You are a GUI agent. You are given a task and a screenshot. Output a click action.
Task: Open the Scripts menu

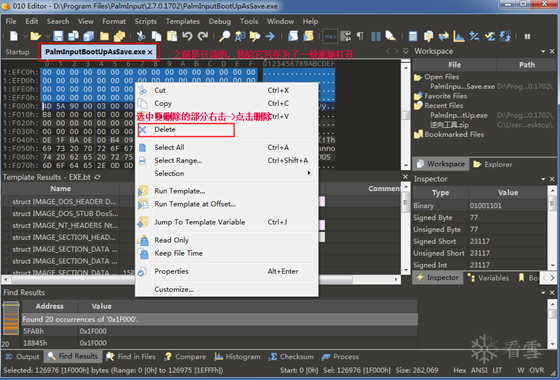(145, 21)
